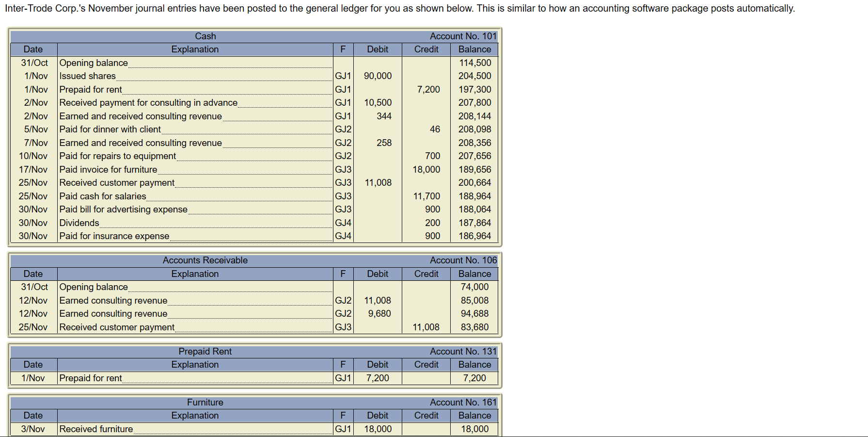The width and height of the screenshot is (868, 437).
Task: Select 'Paid for repairs to equipment' entry
Action: [118, 156]
